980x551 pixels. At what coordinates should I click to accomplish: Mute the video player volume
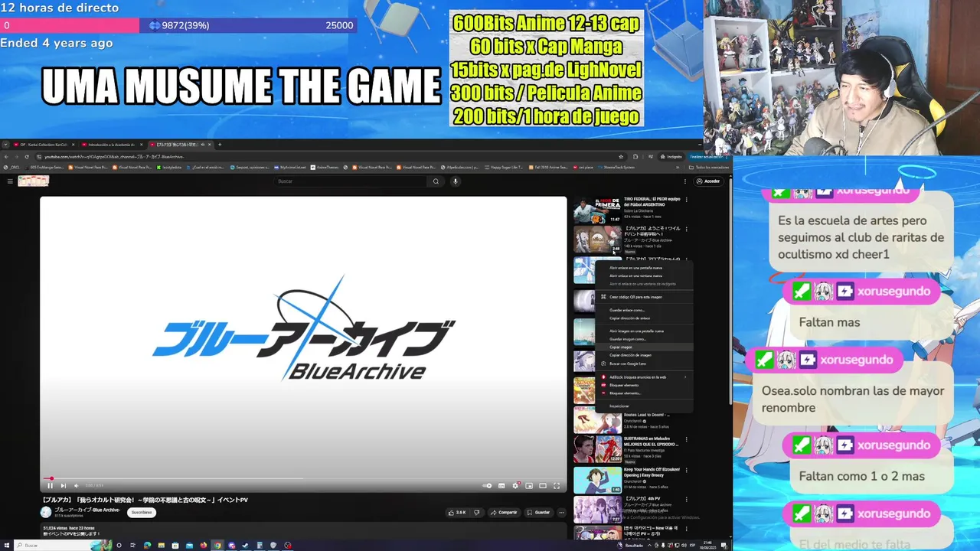coord(76,485)
